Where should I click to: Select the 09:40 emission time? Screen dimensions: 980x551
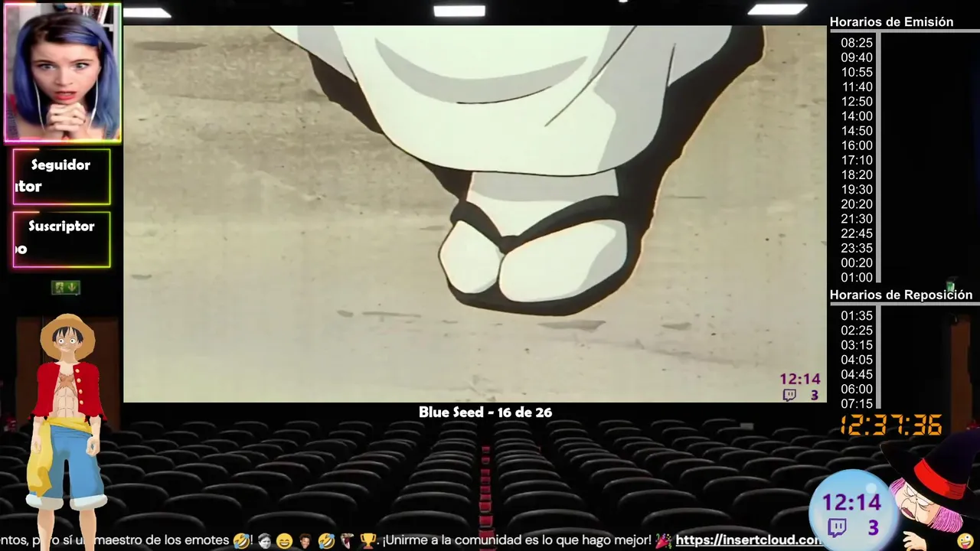point(857,57)
